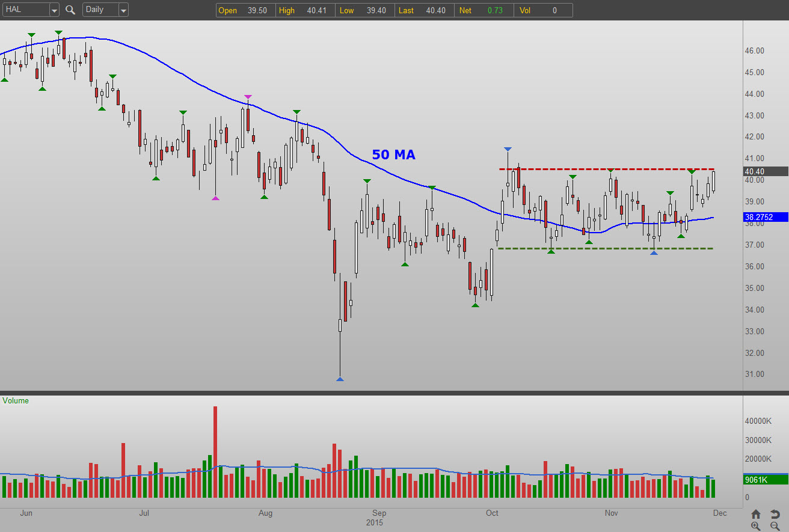The width and height of the screenshot is (789, 532).
Task: Click the Net change value 0.73
Action: 497,10
